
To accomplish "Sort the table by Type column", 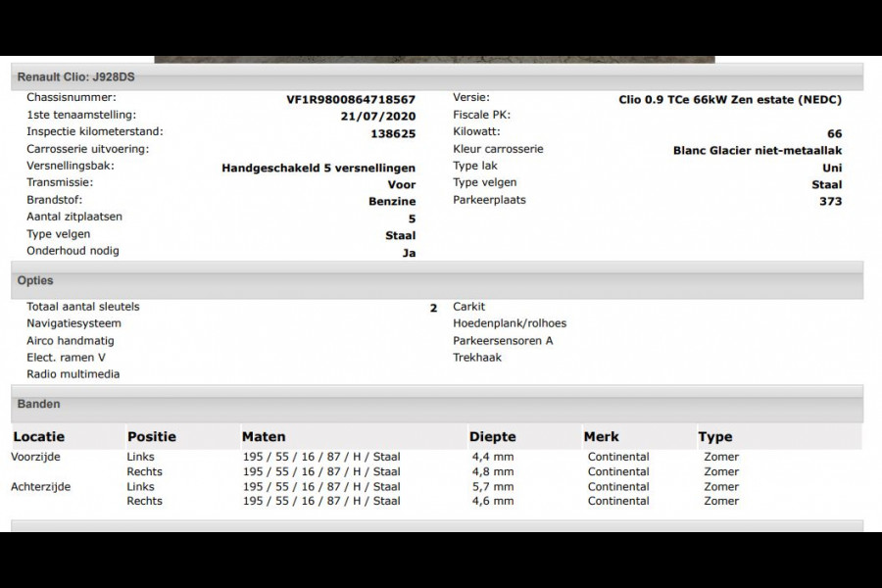I will point(712,436).
